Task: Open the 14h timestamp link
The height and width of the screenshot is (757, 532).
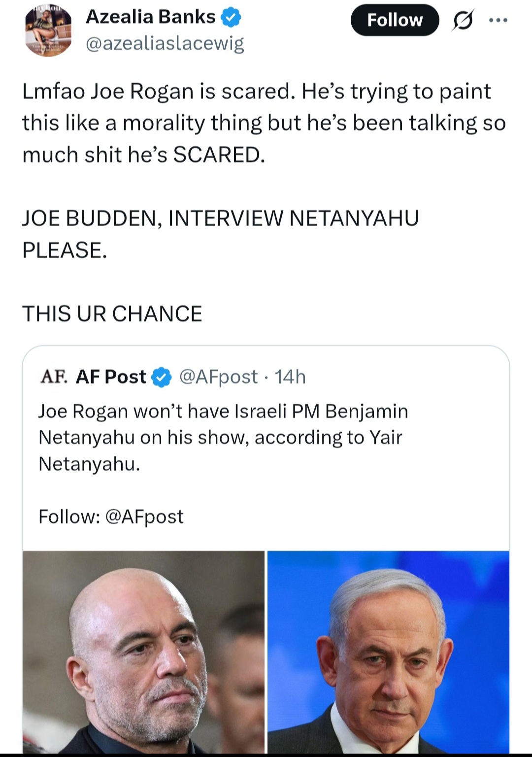Action: [x=290, y=377]
